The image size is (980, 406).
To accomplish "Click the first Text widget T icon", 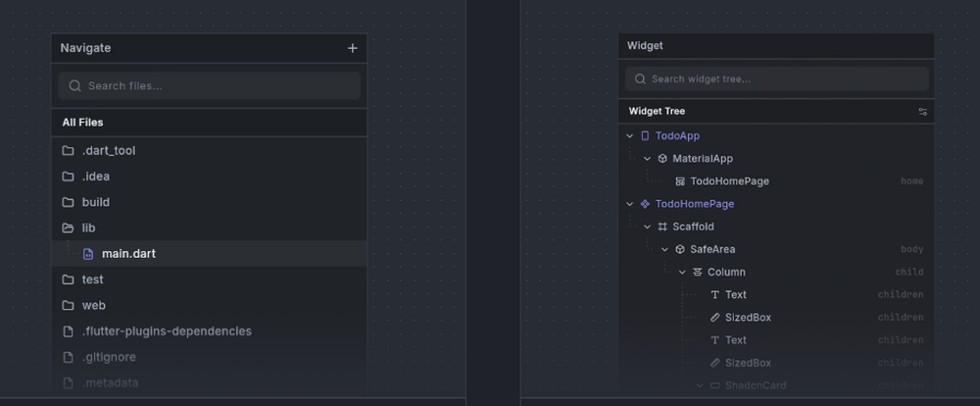I will point(715,294).
